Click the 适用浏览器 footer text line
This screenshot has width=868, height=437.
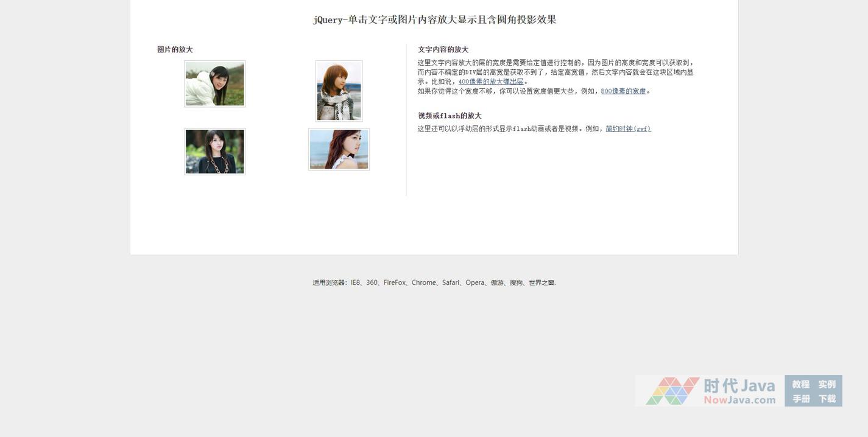click(434, 282)
